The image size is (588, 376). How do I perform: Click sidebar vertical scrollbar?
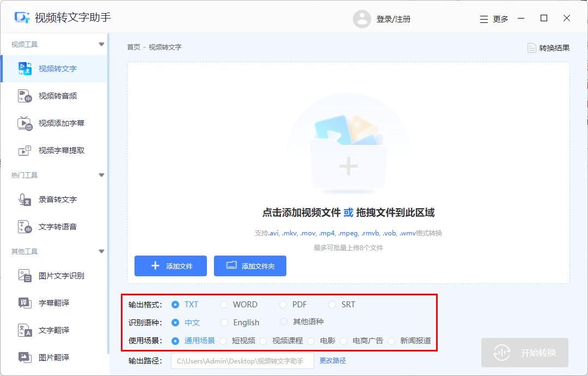pos(108,193)
